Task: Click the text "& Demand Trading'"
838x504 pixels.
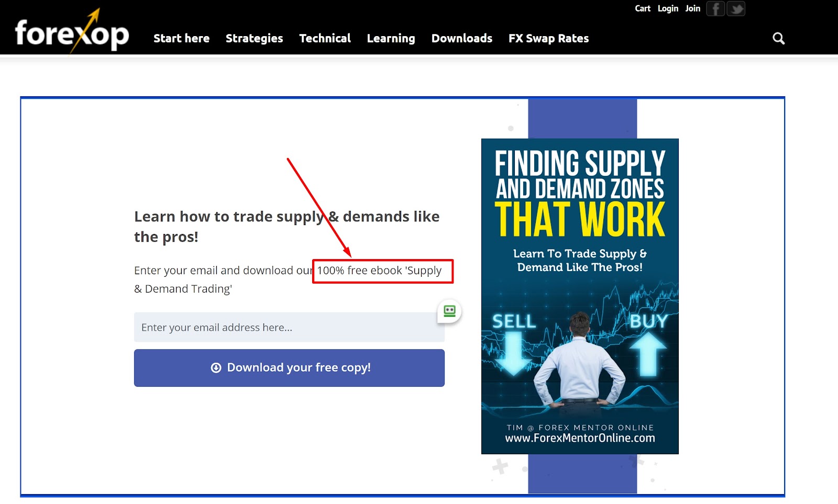Action: (183, 289)
